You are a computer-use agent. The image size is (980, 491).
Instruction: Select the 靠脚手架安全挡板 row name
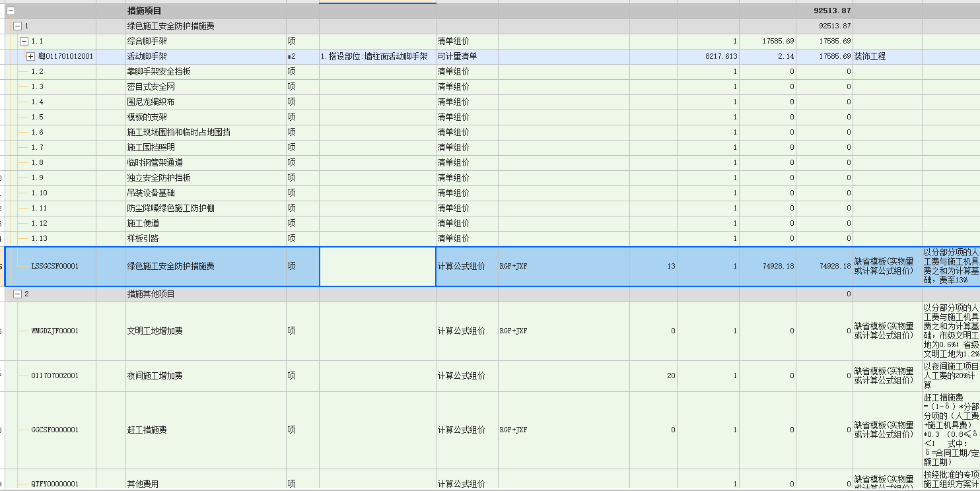[159, 72]
